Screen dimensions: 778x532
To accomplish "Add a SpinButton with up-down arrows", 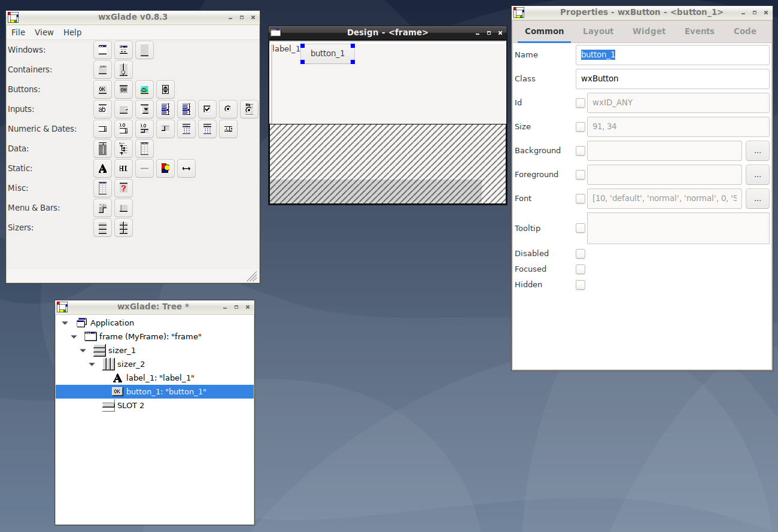I will click(x=166, y=90).
